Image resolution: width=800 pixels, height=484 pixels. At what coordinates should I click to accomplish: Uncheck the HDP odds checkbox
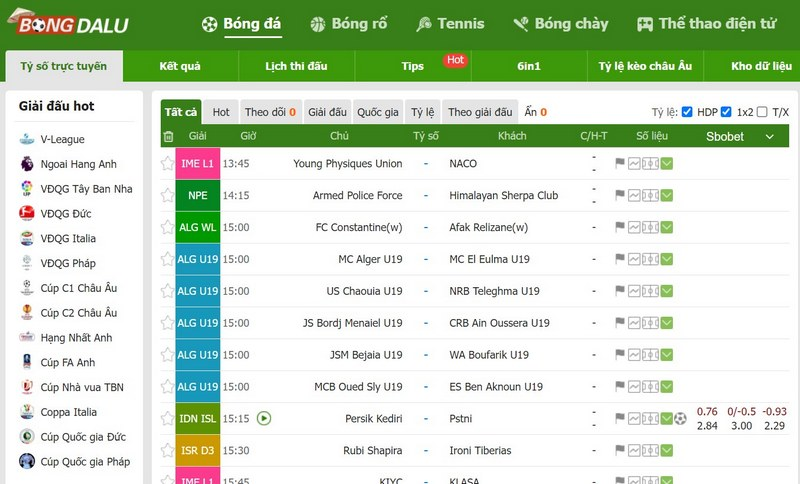click(x=687, y=112)
